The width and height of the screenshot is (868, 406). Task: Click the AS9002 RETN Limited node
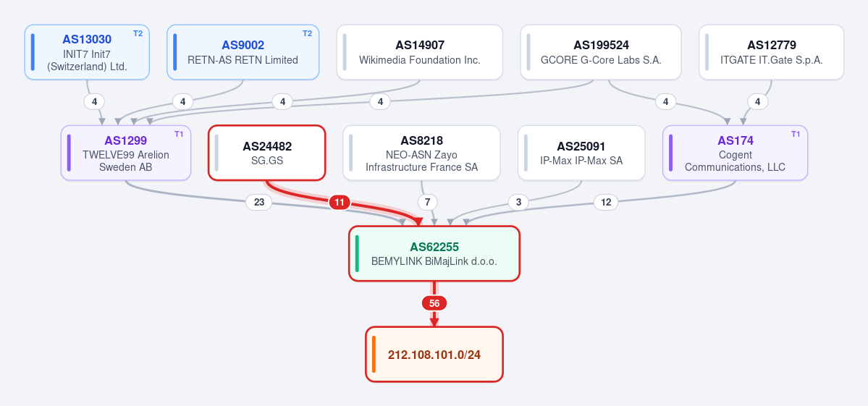tap(243, 52)
